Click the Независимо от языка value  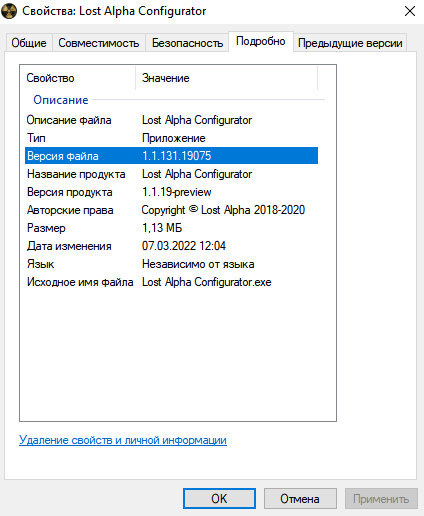point(198,264)
